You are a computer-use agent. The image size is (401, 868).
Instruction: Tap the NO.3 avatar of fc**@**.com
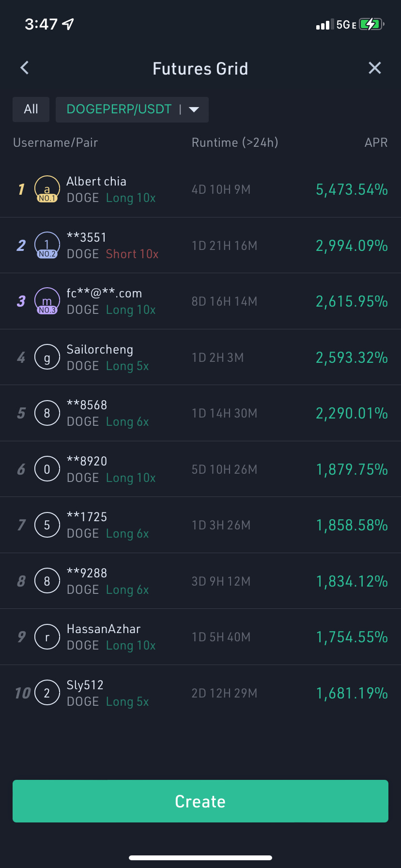tap(47, 301)
